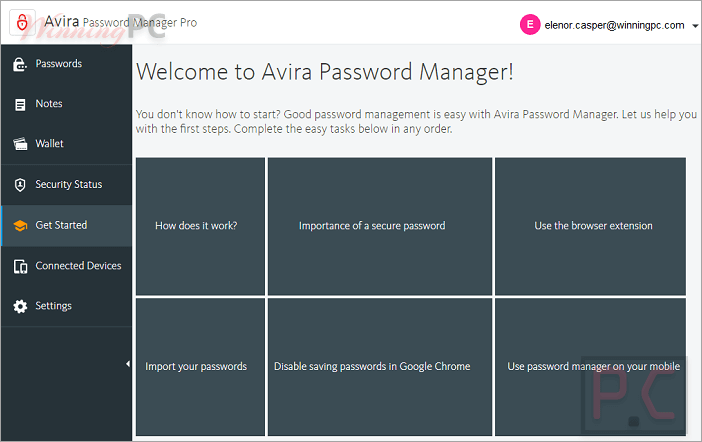Click the Connected Devices icon

coord(20,266)
